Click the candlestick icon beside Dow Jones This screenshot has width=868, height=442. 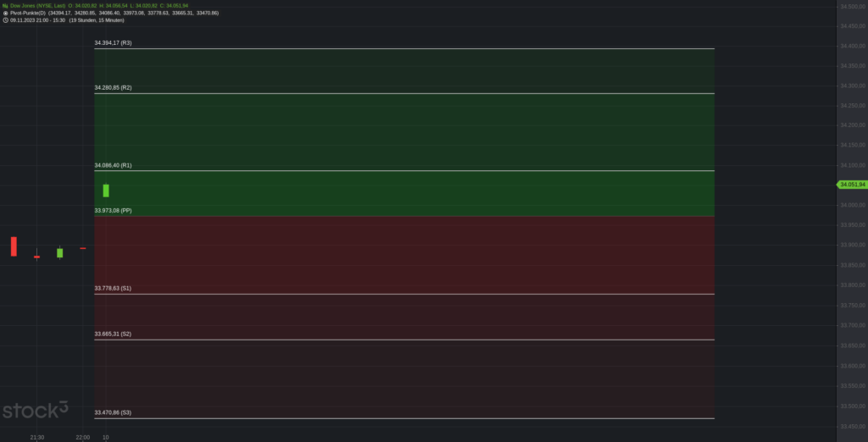coord(5,6)
